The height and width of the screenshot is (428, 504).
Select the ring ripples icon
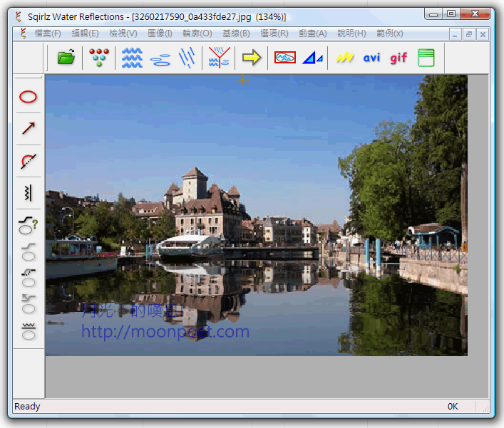(160, 58)
